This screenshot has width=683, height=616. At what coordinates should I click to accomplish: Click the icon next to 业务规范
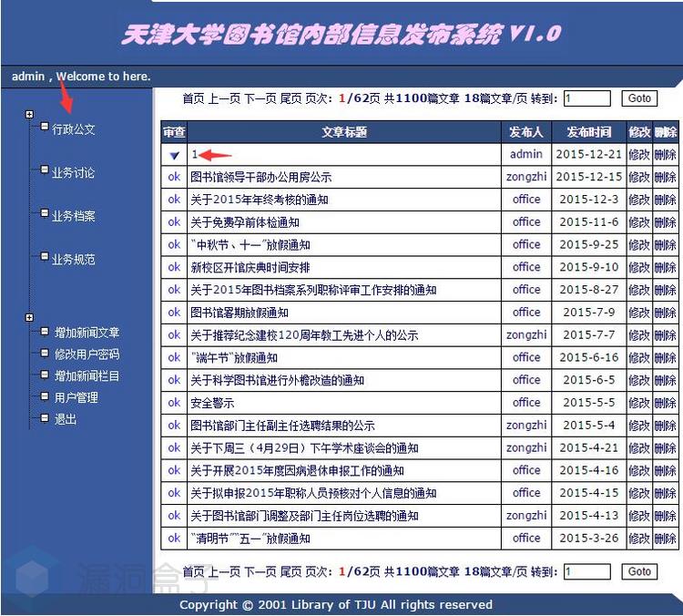(x=45, y=257)
